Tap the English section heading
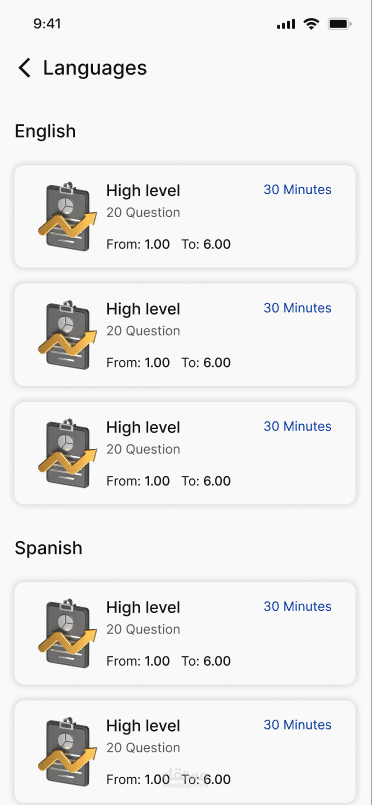 (x=45, y=131)
